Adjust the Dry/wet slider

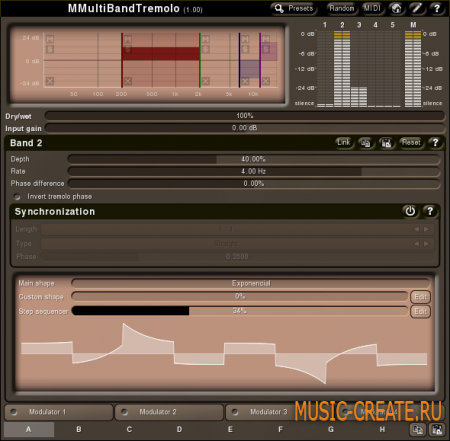coord(245,116)
